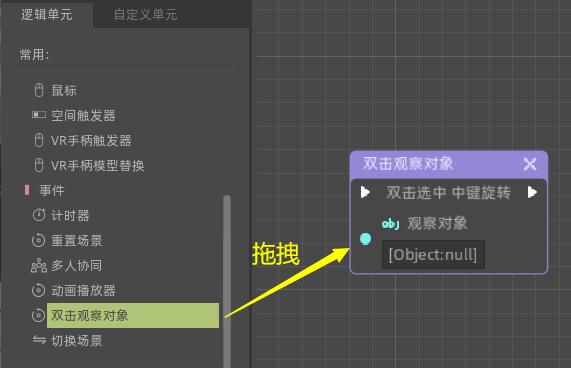
Task: Click the cyan obj type icon in node
Action: (390, 223)
